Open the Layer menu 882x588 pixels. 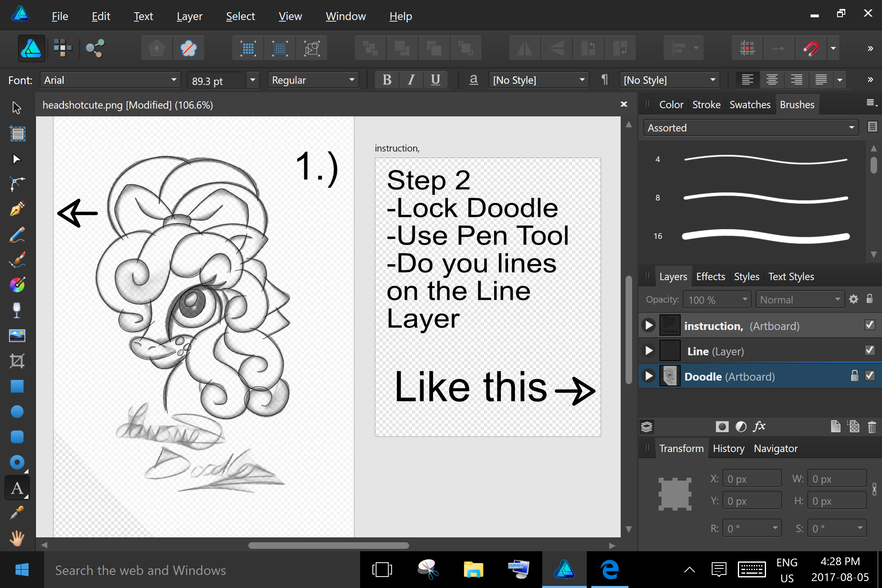pyautogui.click(x=189, y=16)
